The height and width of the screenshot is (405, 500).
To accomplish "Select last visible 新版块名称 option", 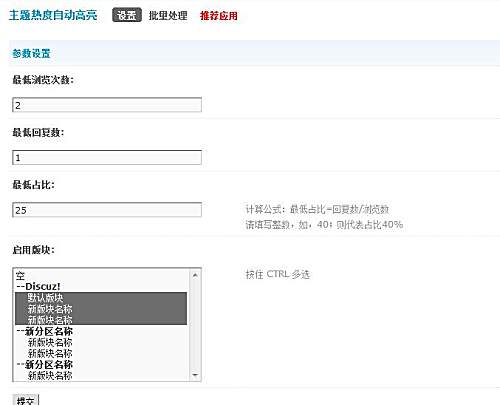I will click(x=101, y=376).
